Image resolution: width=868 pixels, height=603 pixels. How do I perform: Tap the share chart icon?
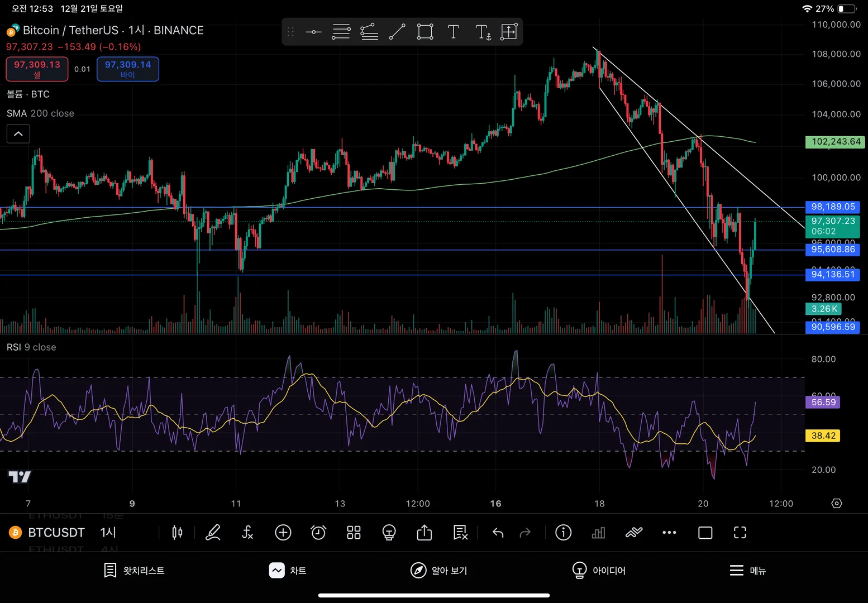pos(425,533)
